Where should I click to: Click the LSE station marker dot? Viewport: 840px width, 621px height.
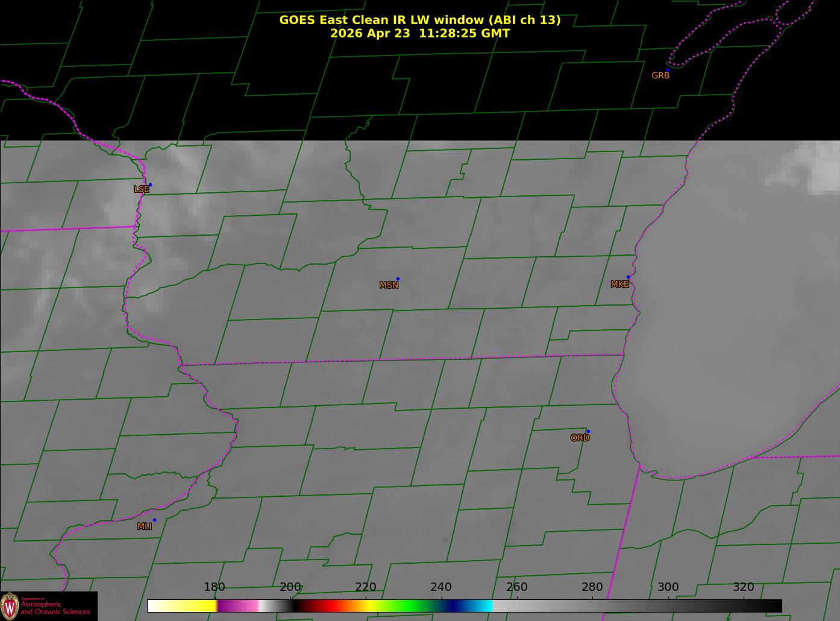[x=150, y=184]
